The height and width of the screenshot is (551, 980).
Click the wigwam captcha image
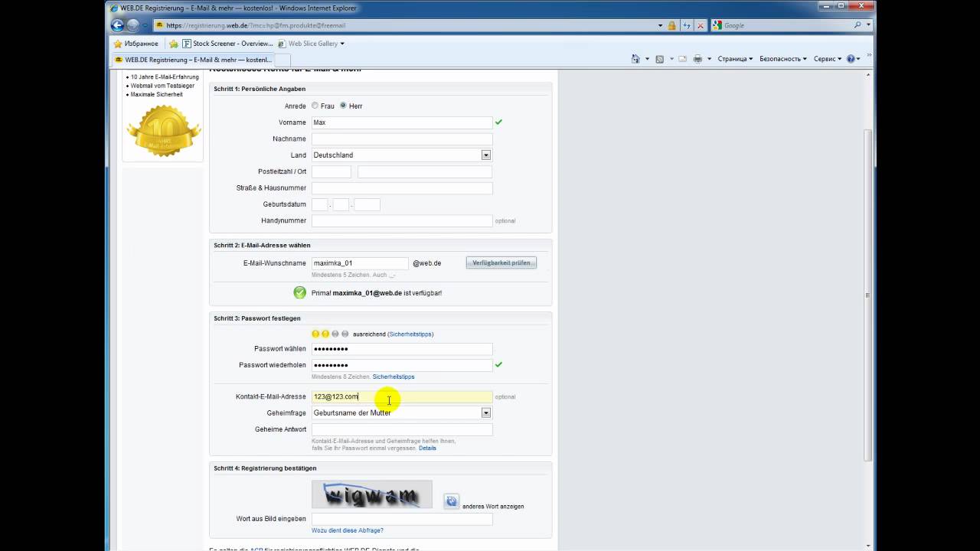pyautogui.click(x=372, y=494)
